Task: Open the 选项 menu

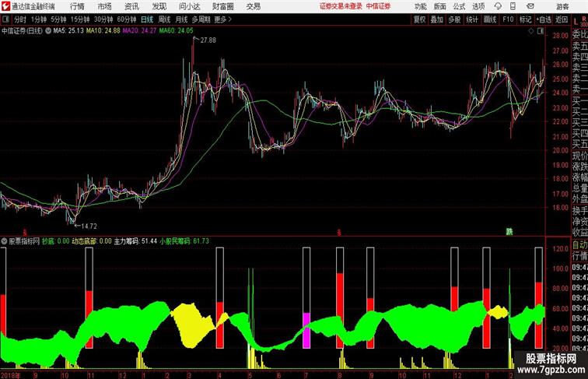Action: 478,6
